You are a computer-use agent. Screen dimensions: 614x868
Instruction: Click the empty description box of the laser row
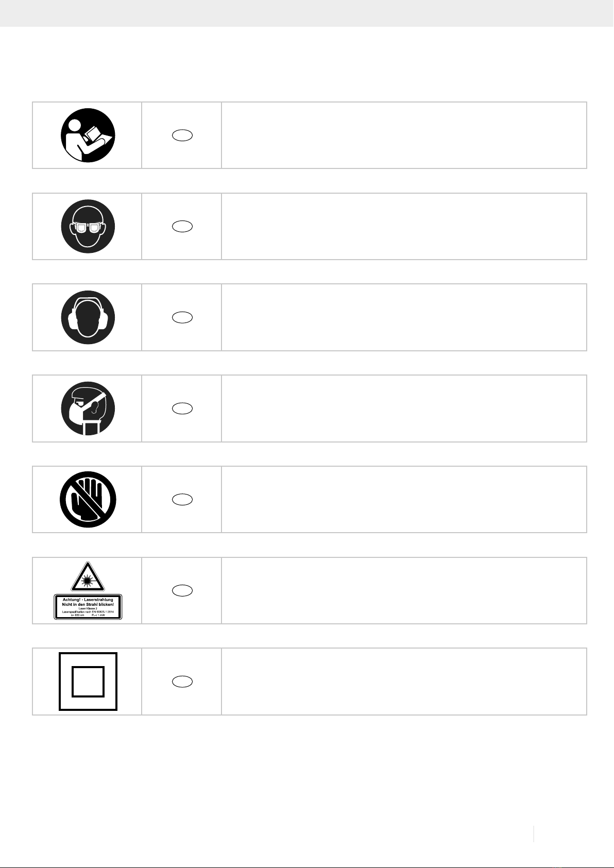point(404,590)
